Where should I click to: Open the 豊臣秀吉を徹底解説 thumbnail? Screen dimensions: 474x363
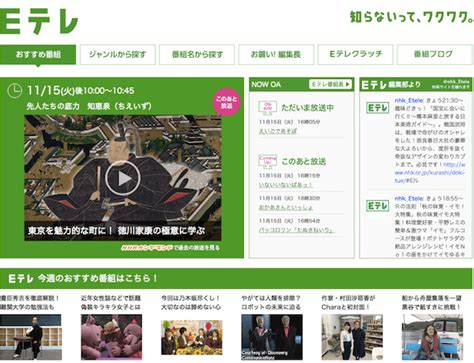(31, 337)
